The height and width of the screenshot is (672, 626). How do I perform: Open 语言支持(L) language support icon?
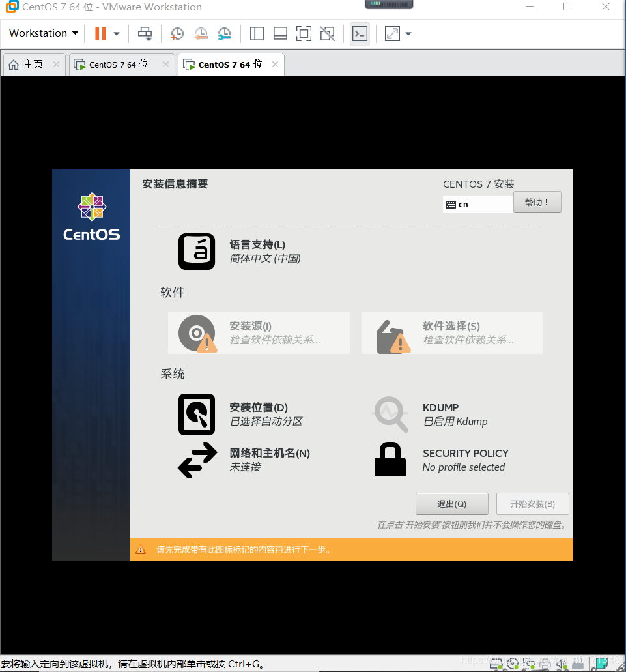(197, 252)
